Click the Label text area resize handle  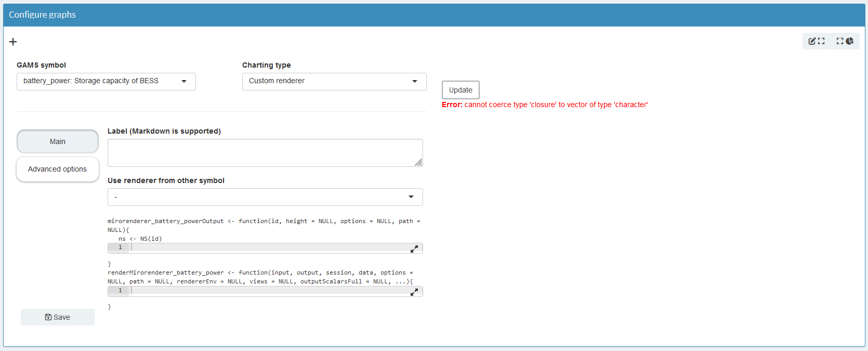point(418,163)
